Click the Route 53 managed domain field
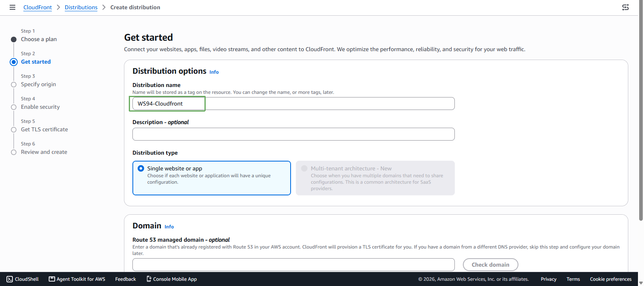 (x=293, y=265)
